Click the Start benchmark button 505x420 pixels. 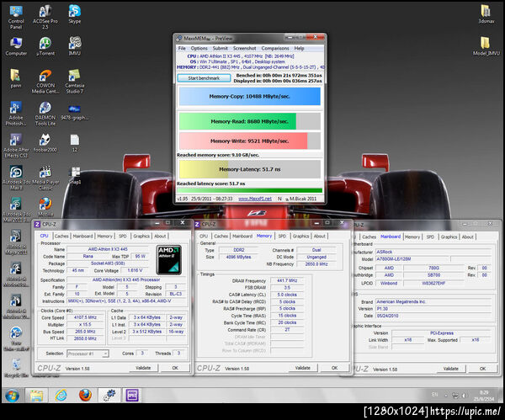pyautogui.click(x=204, y=78)
